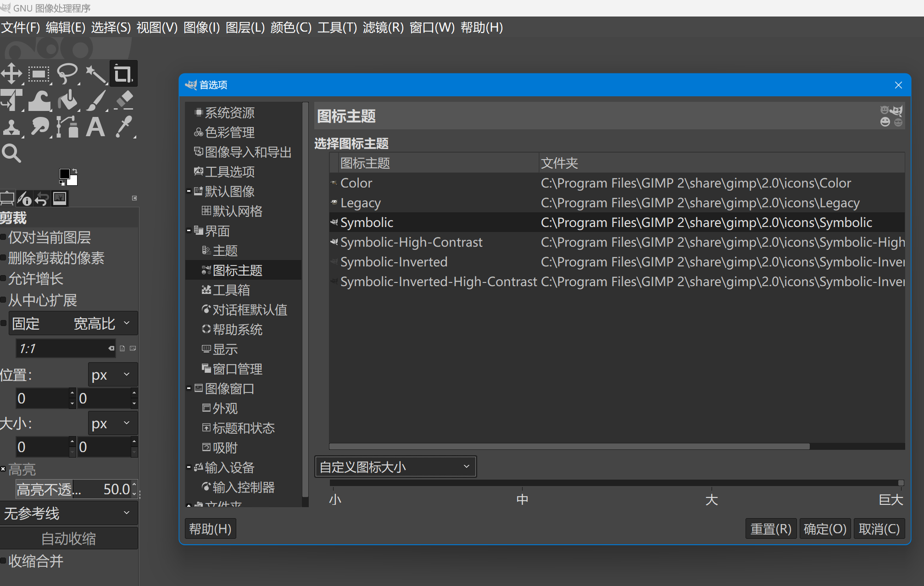The height and width of the screenshot is (586, 924).
Task: Select the Rectangle Select tool
Action: (39, 74)
